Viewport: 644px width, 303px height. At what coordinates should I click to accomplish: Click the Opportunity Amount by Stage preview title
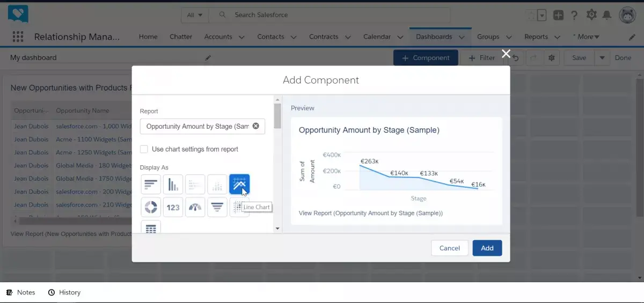[369, 130]
